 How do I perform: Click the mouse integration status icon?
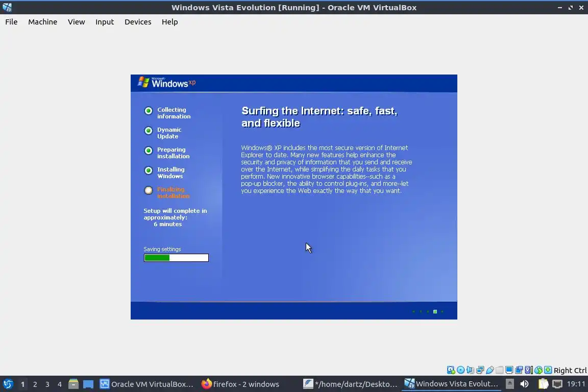(x=538, y=370)
